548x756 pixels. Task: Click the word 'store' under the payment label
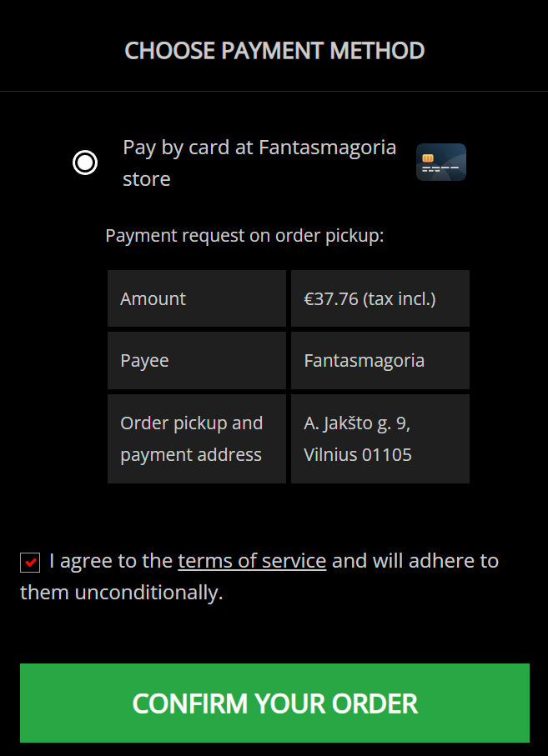click(x=147, y=179)
